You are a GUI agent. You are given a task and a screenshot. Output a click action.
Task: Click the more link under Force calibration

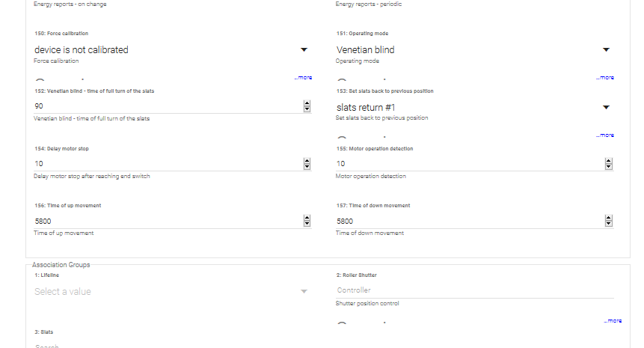tap(303, 78)
